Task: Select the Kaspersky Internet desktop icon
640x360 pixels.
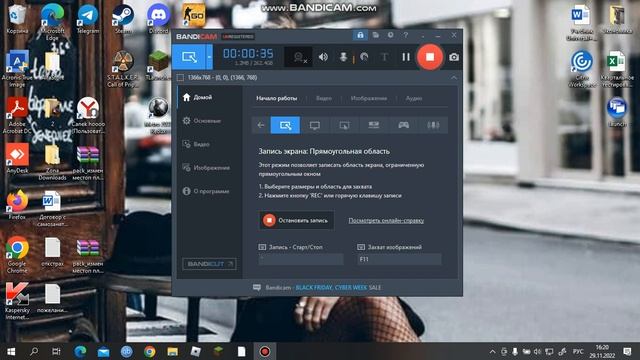Action: click(x=17, y=301)
